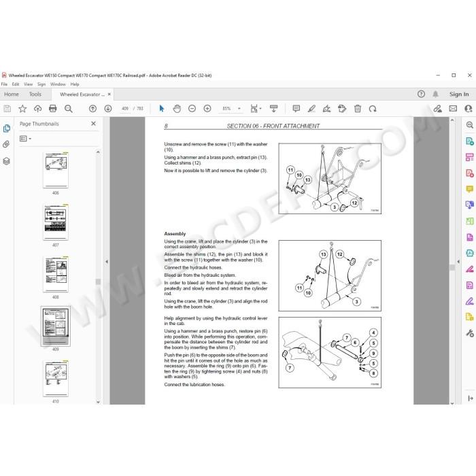This screenshot has width=476, height=476.
Task: Click the Sign In button
Action: [x=459, y=94]
